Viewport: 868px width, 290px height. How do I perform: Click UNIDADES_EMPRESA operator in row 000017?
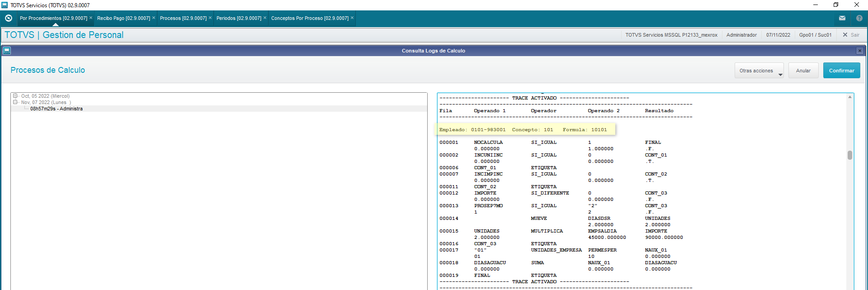click(x=557, y=250)
